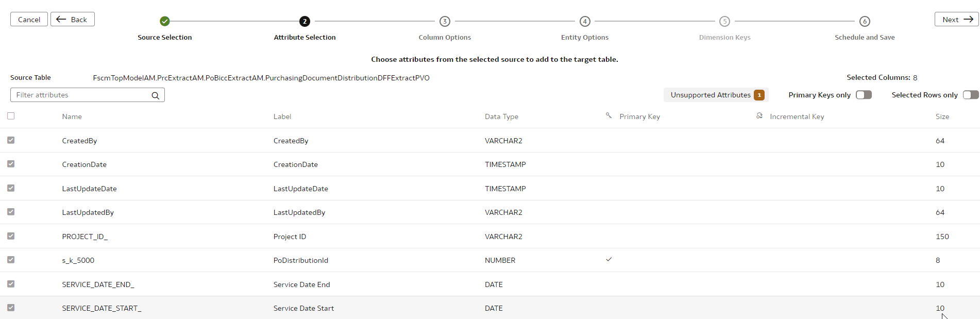This screenshot has width=980, height=319.
Task: Click the search magnifier icon in filter box
Action: (155, 95)
